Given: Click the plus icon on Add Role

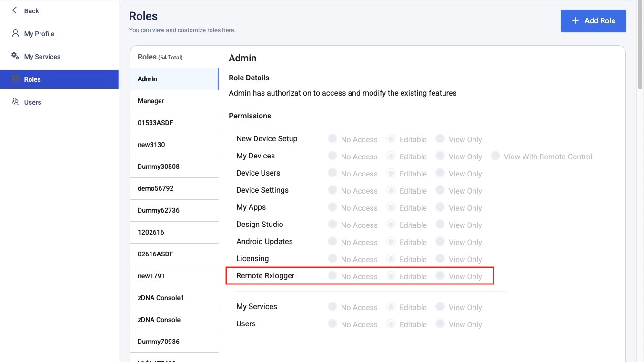Looking at the screenshot, I should (x=575, y=20).
